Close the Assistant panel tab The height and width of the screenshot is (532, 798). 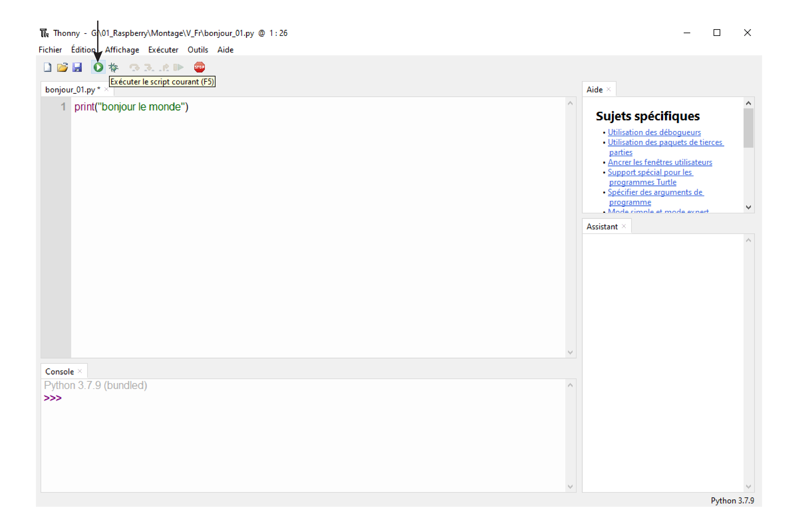pos(624,226)
